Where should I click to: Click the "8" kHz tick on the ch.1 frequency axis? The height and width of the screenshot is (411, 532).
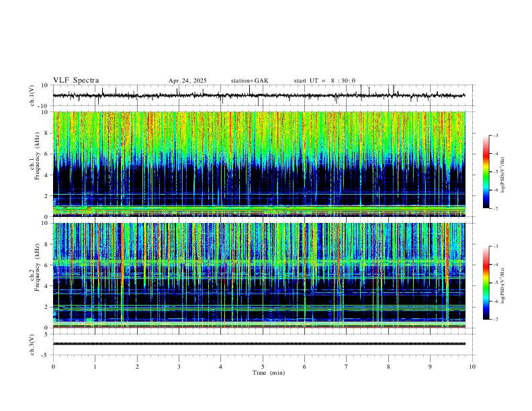47,133
